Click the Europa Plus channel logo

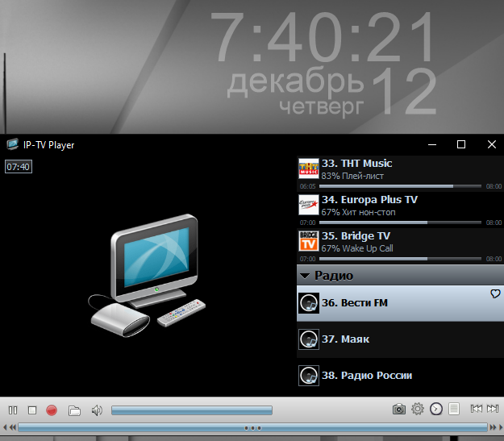[x=309, y=205]
